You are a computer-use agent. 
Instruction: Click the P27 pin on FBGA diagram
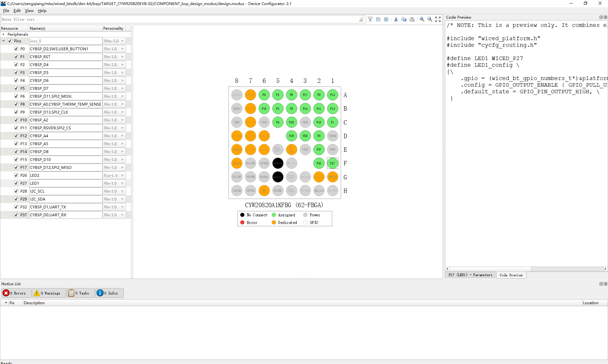(x=332, y=163)
